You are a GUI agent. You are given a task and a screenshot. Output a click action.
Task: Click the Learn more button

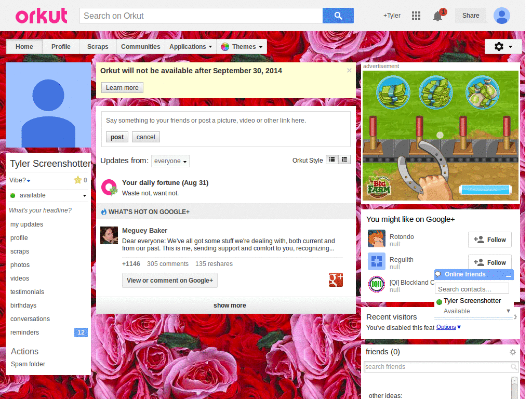tap(122, 87)
